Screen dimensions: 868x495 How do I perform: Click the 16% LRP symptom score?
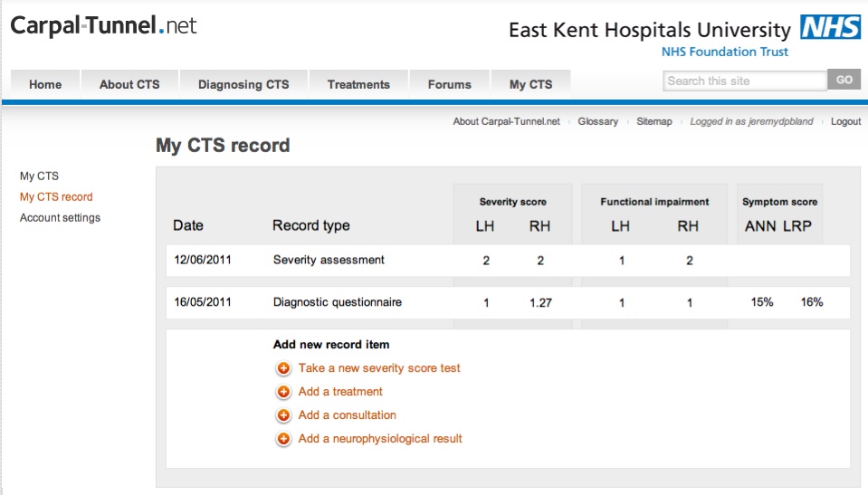pos(812,302)
